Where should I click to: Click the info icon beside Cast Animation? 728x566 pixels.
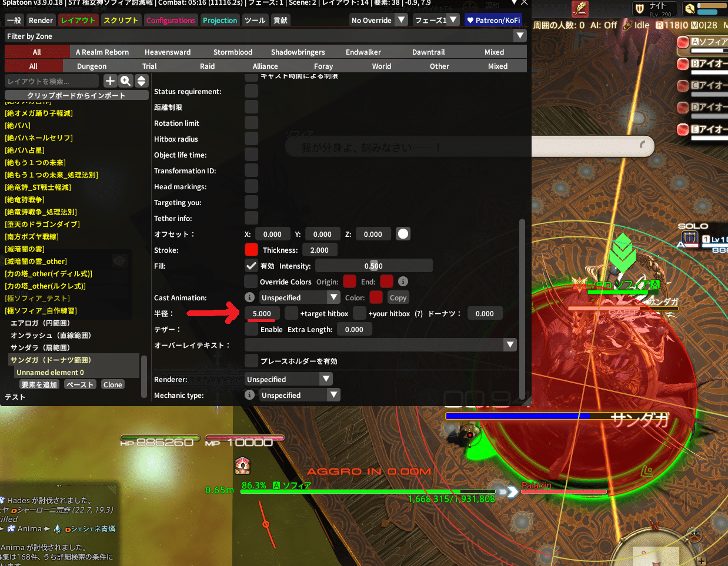pyautogui.click(x=249, y=297)
